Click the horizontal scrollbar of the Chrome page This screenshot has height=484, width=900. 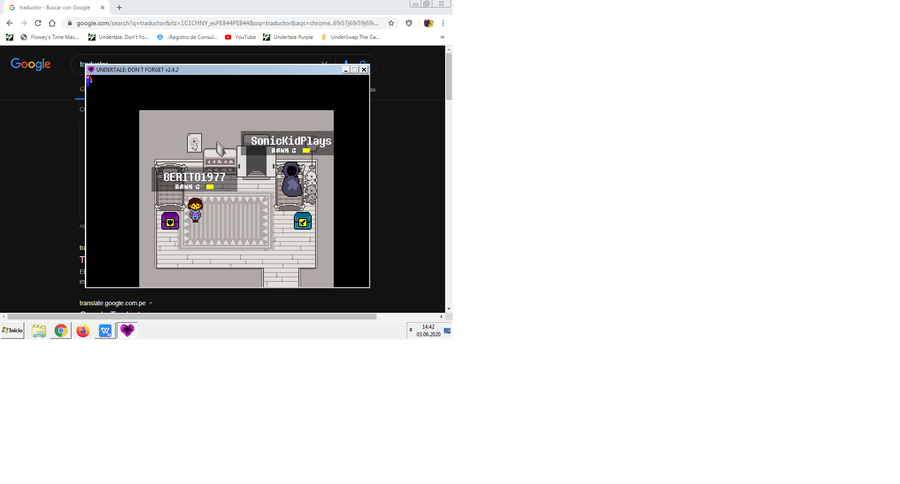pyautogui.click(x=192, y=316)
